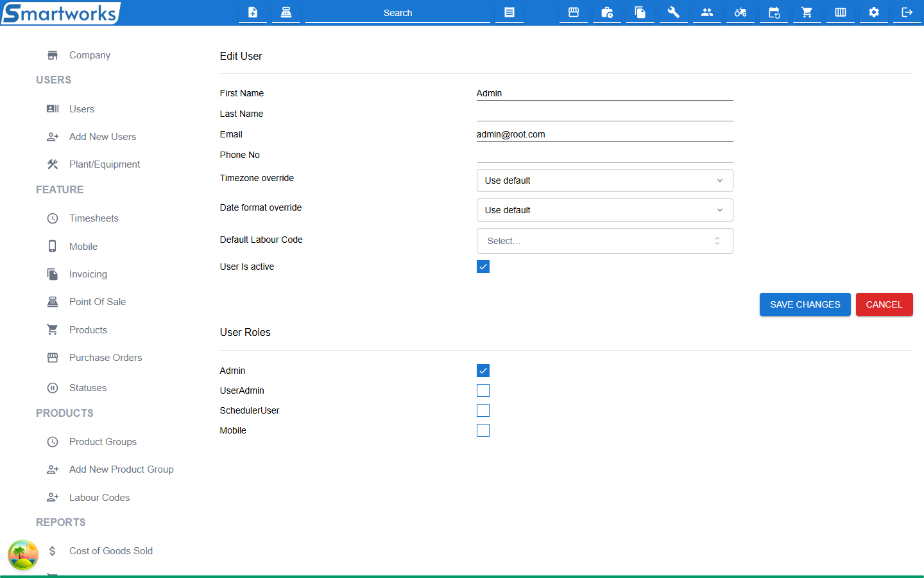Viewport: 924px width, 578px height.
Task: Open Plant/Equipment sidebar item
Action: pyautogui.click(x=105, y=164)
